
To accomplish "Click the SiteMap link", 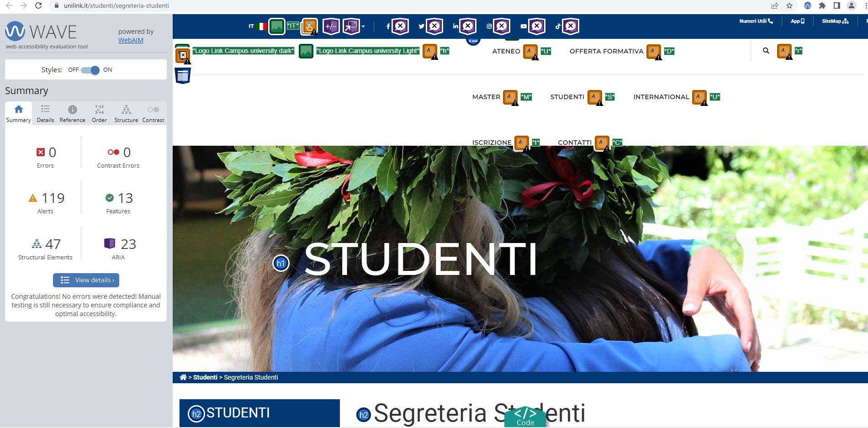I will [x=835, y=21].
